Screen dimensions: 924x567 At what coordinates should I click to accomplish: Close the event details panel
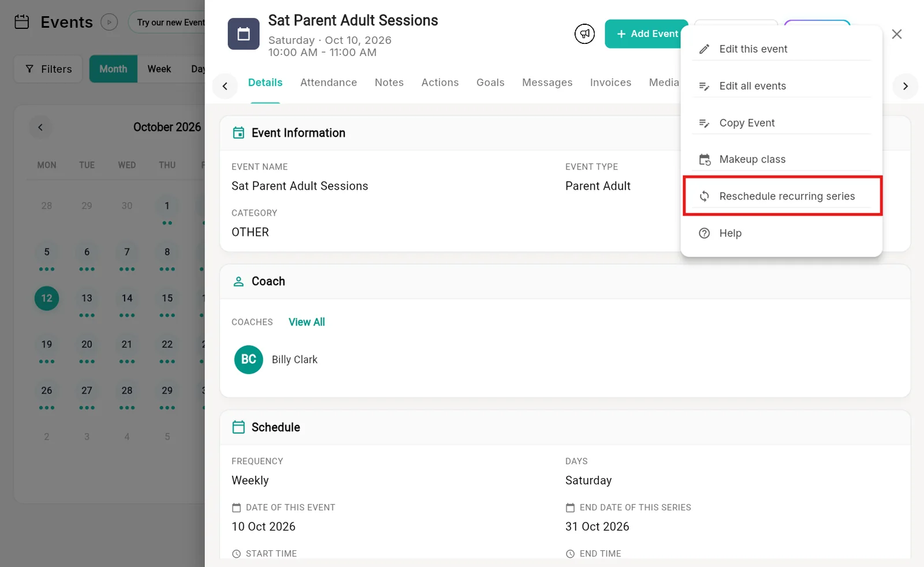(897, 34)
